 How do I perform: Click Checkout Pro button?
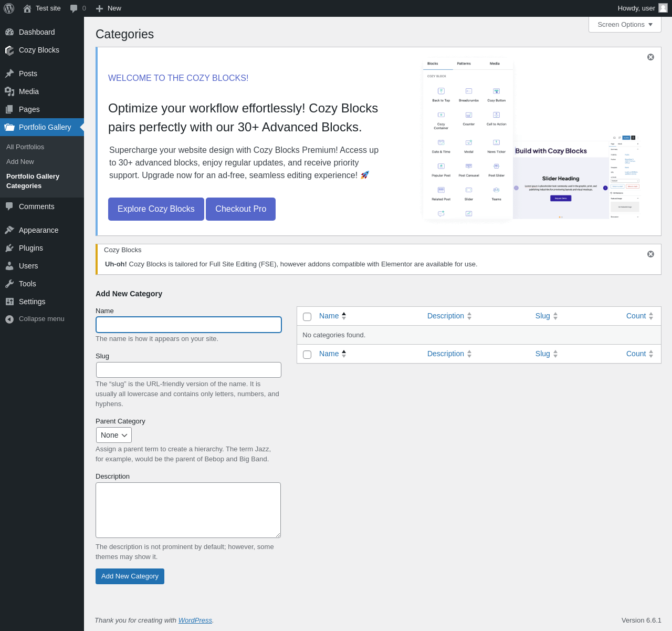pyautogui.click(x=240, y=209)
